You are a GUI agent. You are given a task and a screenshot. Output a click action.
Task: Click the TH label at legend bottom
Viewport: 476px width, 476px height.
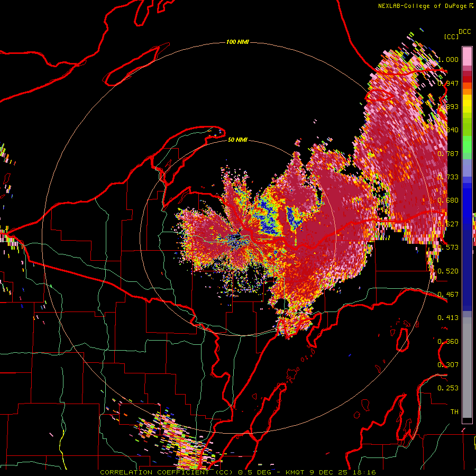coord(454,411)
